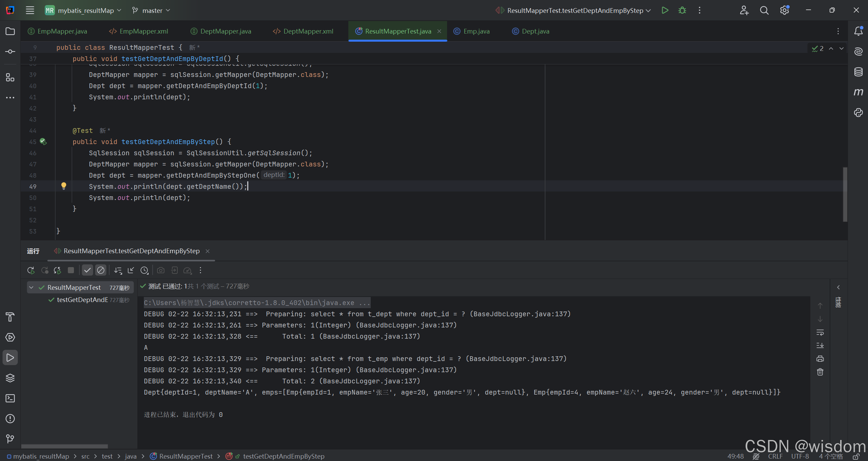Open the Structure tool window

pos(10,78)
